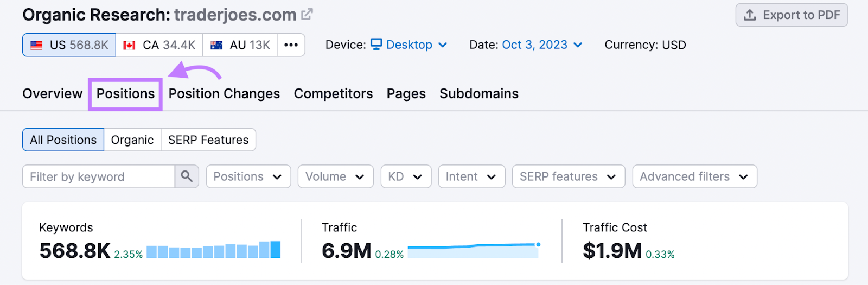This screenshot has height=285, width=868.
Task: Click the Traffic trend line chart
Action: (474, 250)
